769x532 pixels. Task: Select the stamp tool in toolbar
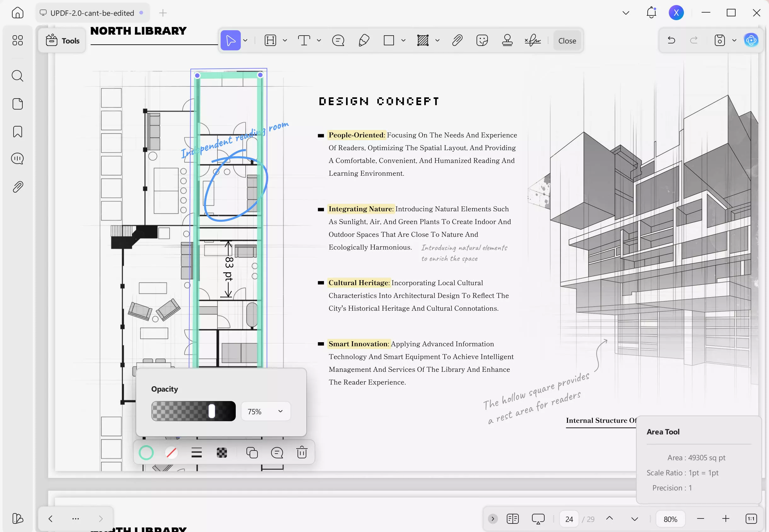[x=507, y=41]
